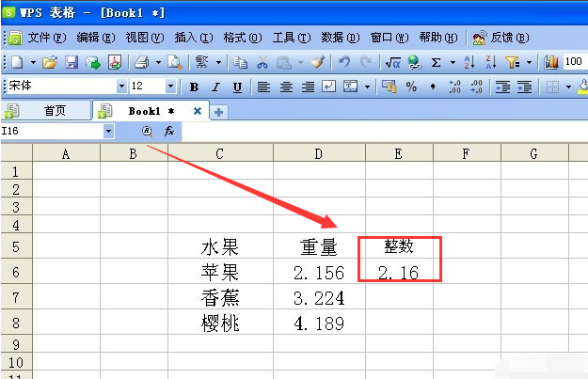Click the 反馈 feedback button
Screen dimensions: 588x379
tap(501, 38)
